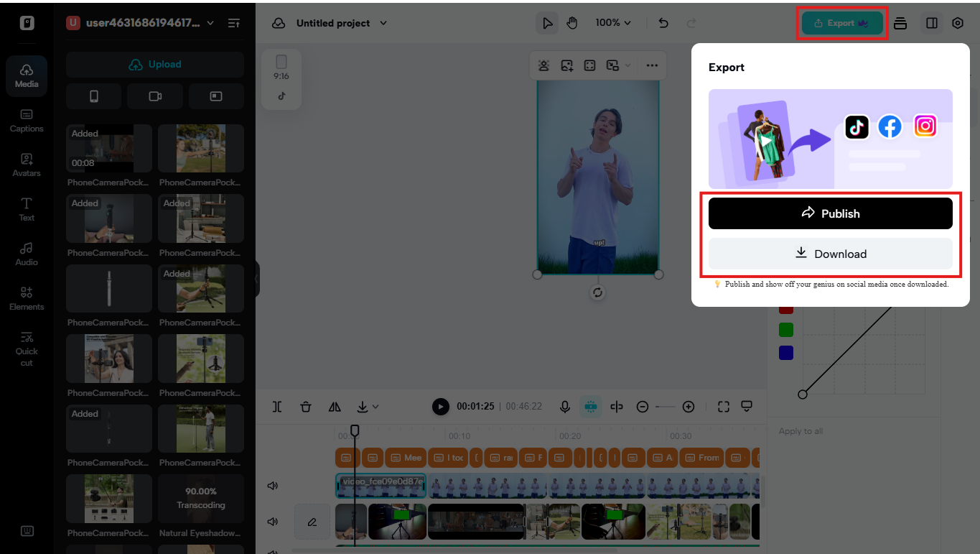Record a voiceover using the microphone icon
Image resolution: width=980 pixels, height=554 pixels.
[x=565, y=406]
